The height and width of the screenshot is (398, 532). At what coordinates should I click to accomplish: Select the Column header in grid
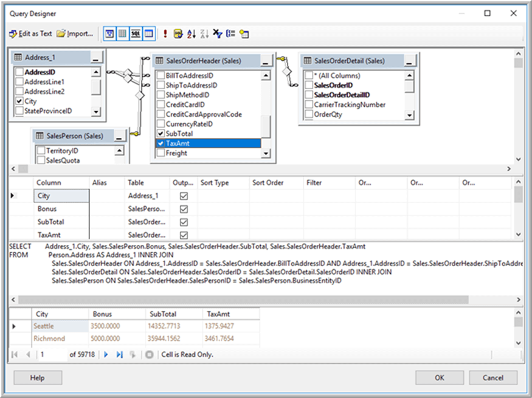(61, 183)
